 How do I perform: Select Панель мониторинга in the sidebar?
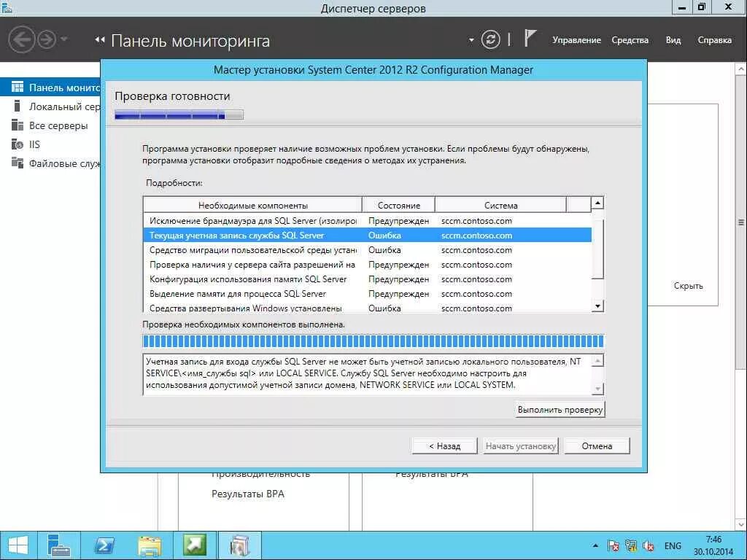(50, 87)
